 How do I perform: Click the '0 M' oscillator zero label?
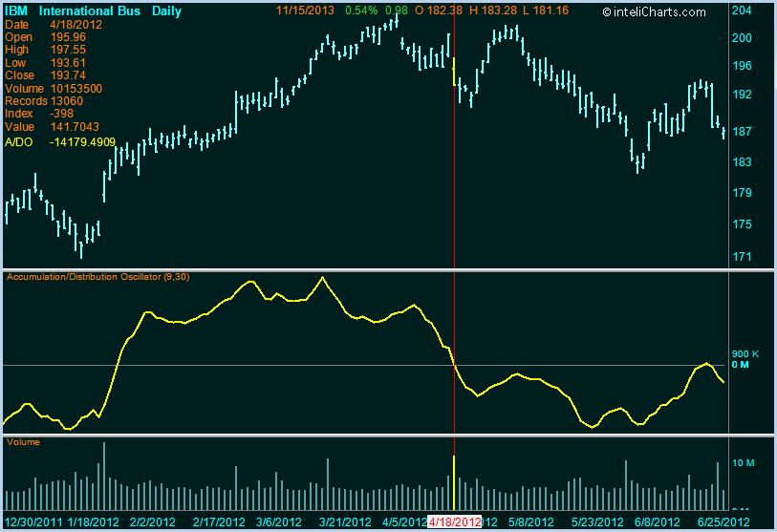[740, 365]
